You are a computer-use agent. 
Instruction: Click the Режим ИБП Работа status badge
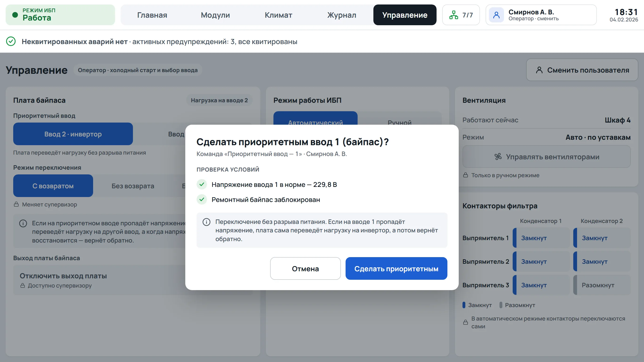pyautogui.click(x=60, y=15)
